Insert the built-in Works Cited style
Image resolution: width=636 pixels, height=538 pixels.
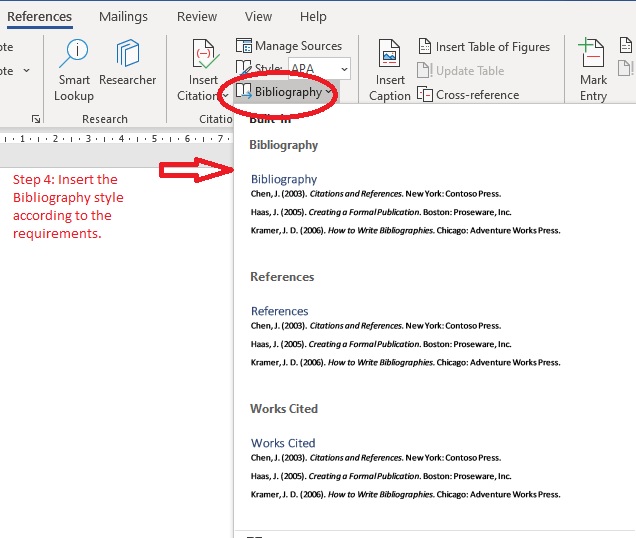coord(406,468)
